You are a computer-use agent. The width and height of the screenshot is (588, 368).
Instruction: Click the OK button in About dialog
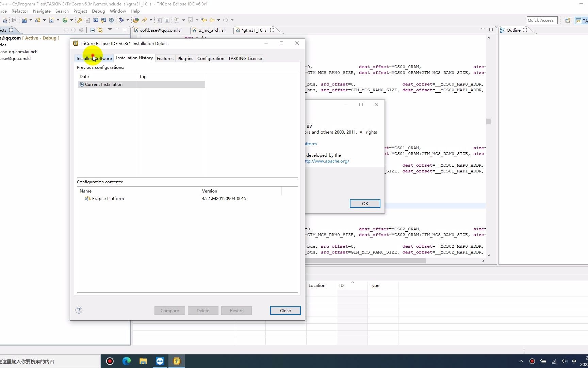click(365, 203)
